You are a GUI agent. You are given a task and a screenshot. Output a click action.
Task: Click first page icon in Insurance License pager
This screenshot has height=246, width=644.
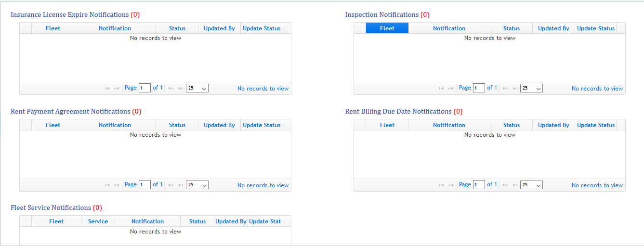[x=107, y=89]
